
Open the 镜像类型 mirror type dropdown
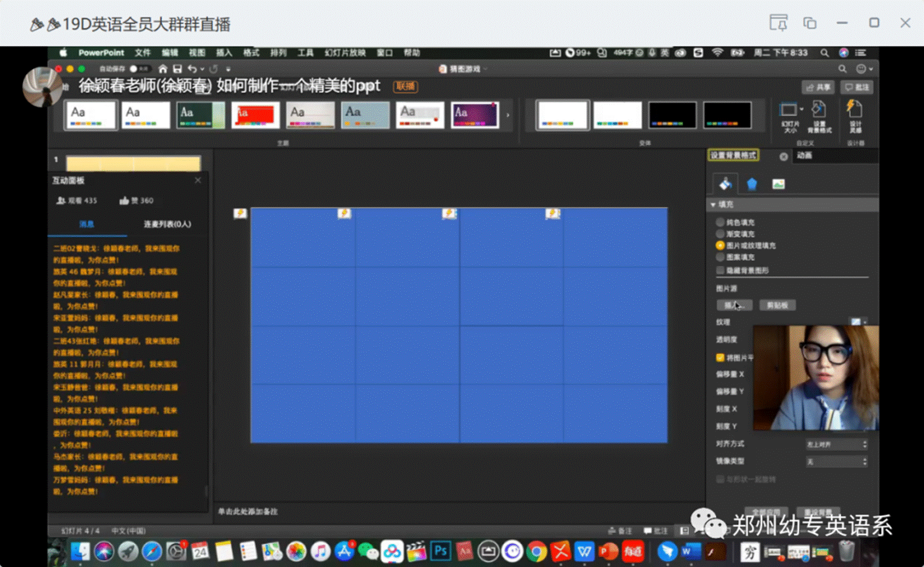(837, 461)
